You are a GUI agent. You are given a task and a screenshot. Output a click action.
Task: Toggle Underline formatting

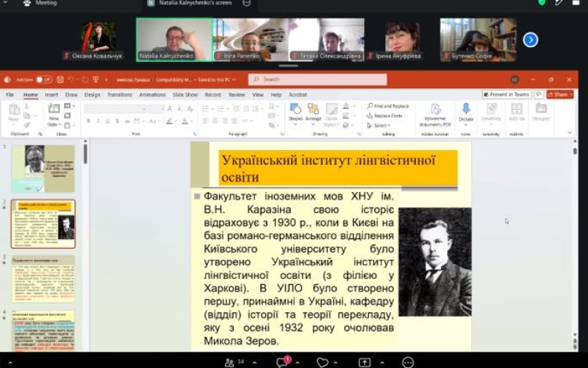107,121
